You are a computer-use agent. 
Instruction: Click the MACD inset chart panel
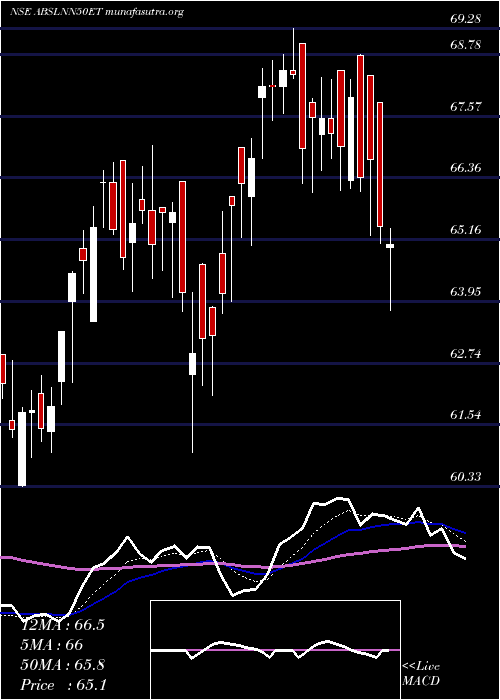click(x=275, y=650)
